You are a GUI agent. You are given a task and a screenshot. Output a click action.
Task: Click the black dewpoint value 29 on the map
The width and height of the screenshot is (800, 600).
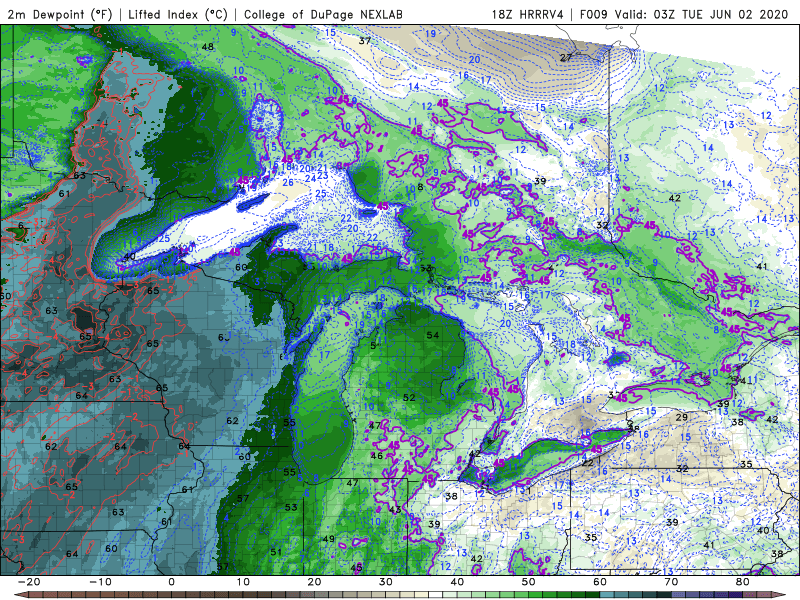coord(682,417)
